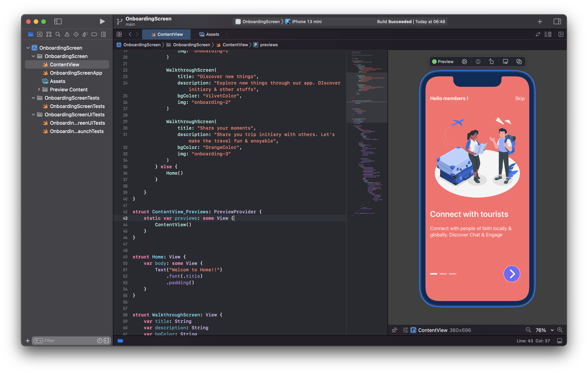Click duplicate preview icon in canvas toolbar
This screenshot has width=588, height=374.
point(519,62)
